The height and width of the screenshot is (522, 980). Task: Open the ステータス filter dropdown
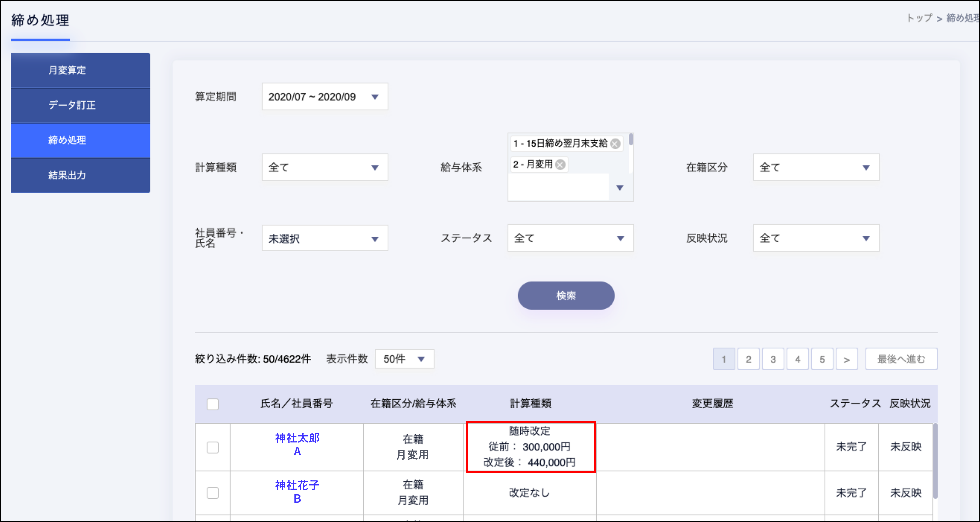point(570,238)
